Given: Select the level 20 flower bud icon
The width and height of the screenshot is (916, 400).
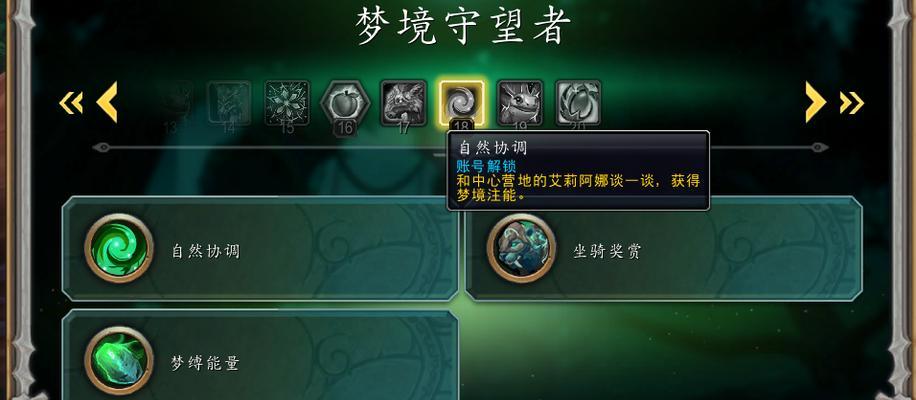Looking at the screenshot, I should [x=578, y=103].
